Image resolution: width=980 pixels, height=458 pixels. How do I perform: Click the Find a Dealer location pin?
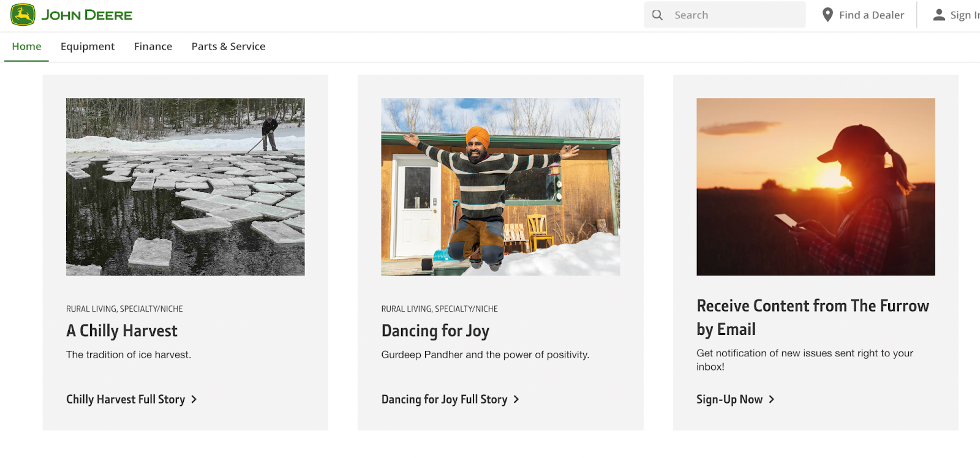(827, 15)
